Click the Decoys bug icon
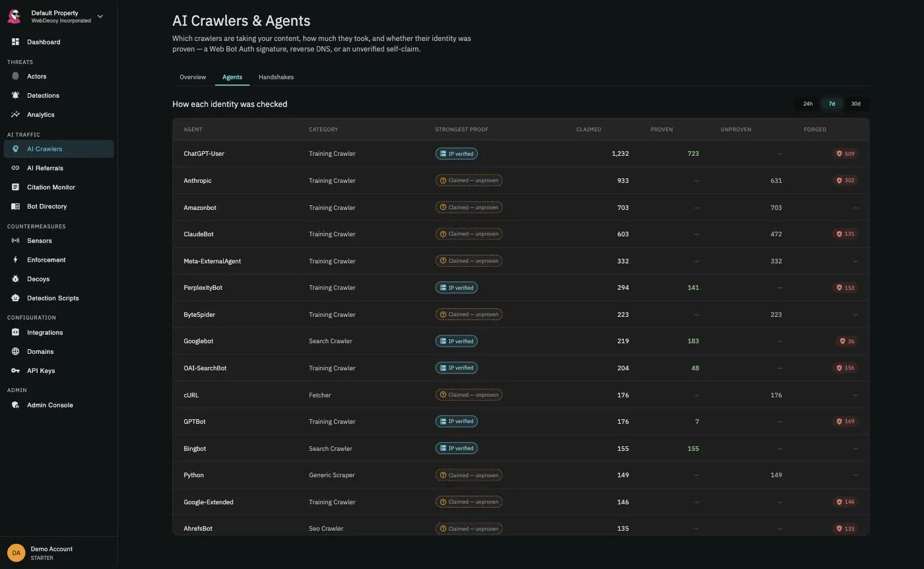The width and height of the screenshot is (924, 569). 15,279
